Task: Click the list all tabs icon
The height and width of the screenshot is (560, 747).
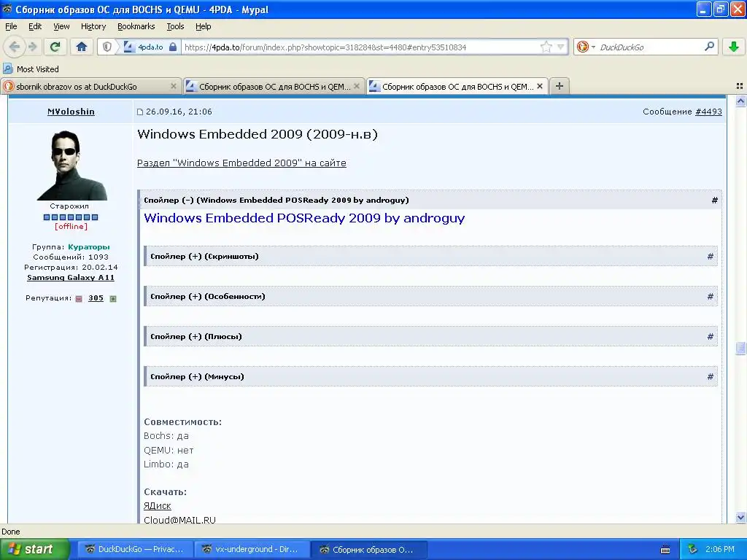Action: click(x=740, y=86)
